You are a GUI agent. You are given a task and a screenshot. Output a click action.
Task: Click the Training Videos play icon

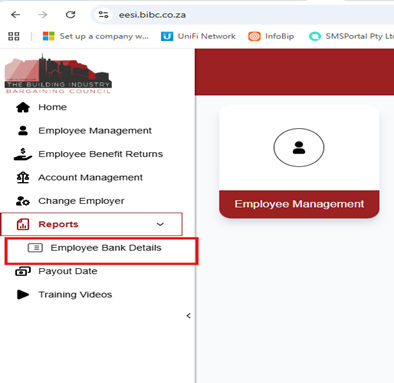click(x=23, y=295)
